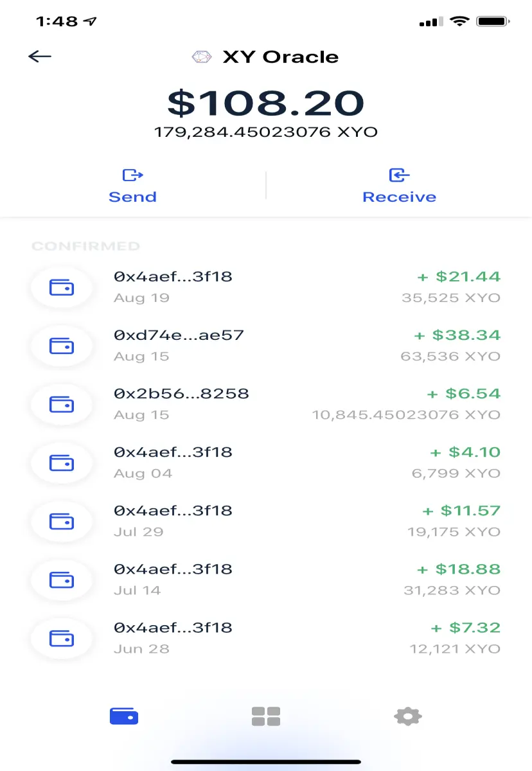Switch to the grid apps tab
532x771 pixels.
click(x=266, y=716)
